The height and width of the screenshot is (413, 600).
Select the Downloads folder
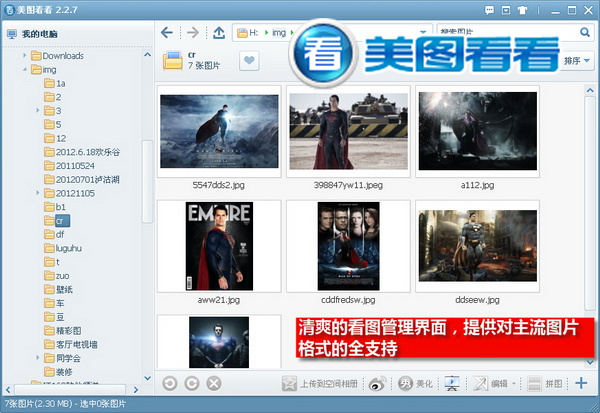point(57,56)
